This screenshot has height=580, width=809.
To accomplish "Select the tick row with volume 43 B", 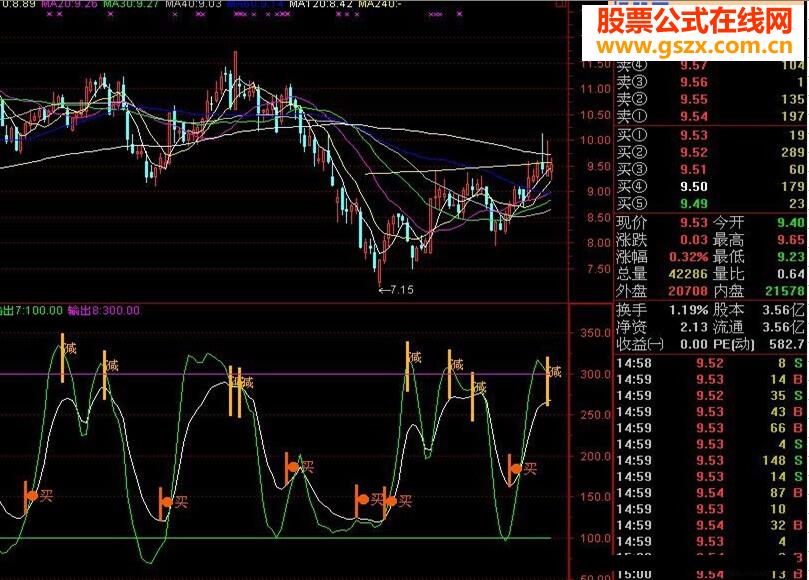I will pyautogui.click(x=710, y=412).
